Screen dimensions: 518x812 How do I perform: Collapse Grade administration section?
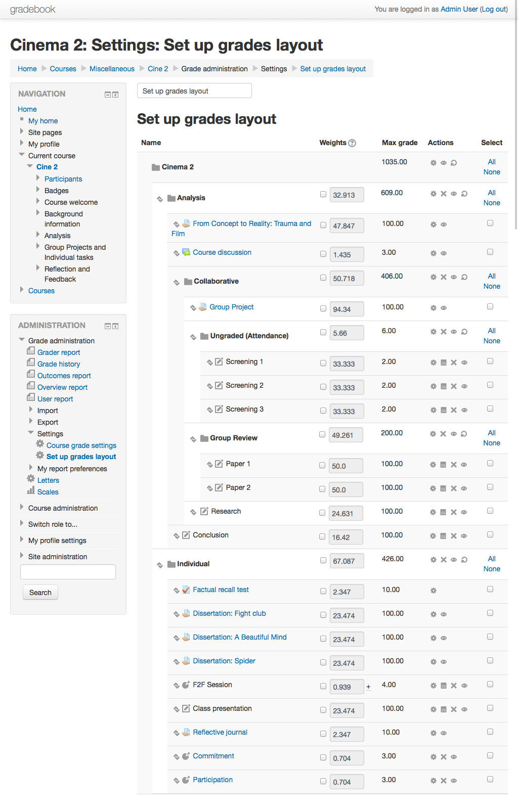point(22,340)
